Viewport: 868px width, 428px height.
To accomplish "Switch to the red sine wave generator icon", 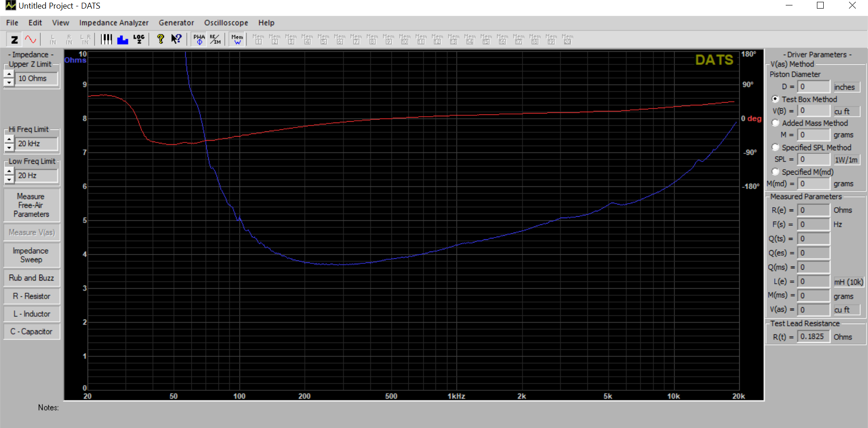I will (30, 39).
